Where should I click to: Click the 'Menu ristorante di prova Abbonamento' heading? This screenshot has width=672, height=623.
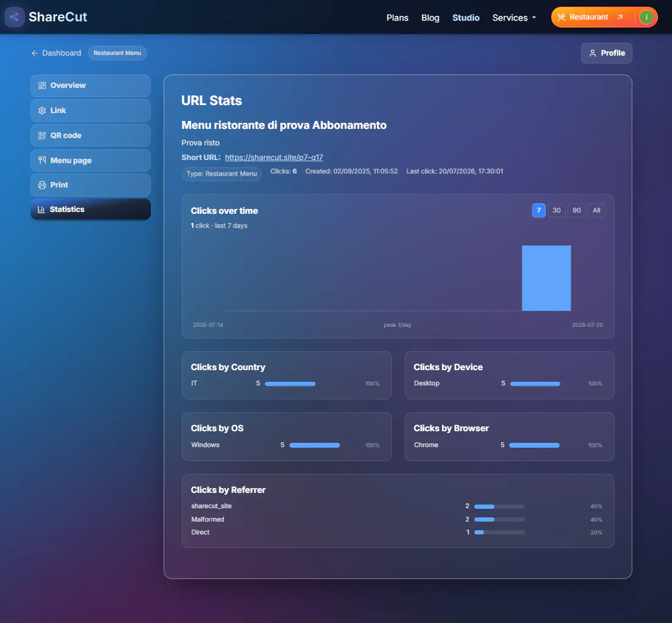284,125
